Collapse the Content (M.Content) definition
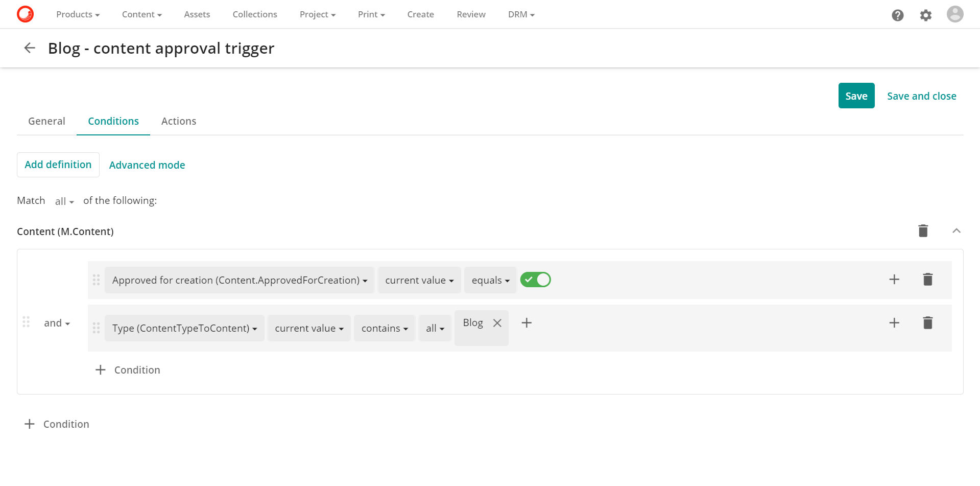 pos(957,230)
